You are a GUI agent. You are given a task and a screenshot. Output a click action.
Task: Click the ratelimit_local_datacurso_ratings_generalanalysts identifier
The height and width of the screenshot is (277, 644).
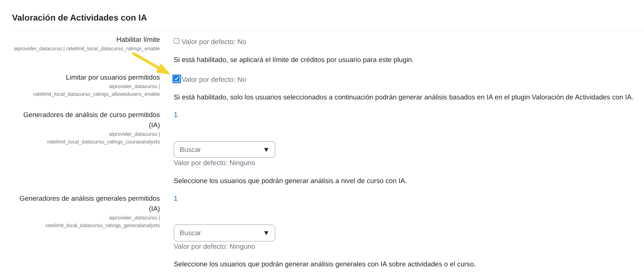point(102,225)
